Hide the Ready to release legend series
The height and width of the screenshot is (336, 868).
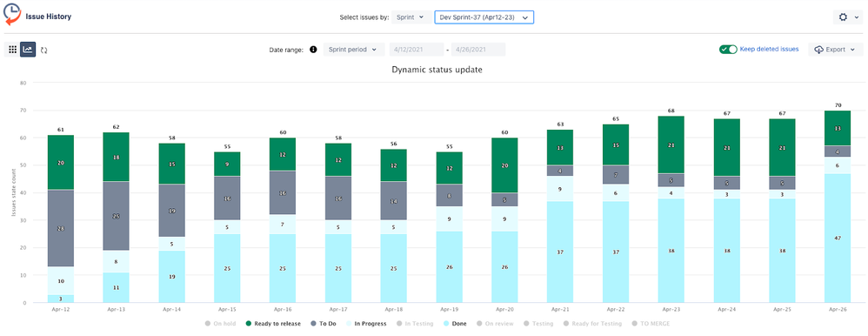(x=273, y=323)
